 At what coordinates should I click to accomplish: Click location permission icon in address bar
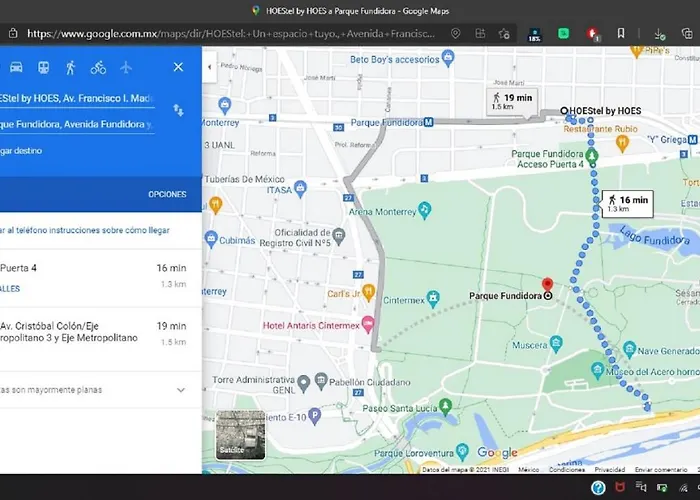455,33
